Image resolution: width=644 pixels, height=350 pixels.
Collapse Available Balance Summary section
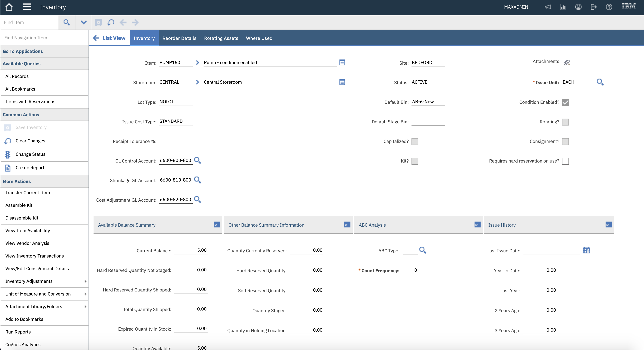(x=217, y=225)
